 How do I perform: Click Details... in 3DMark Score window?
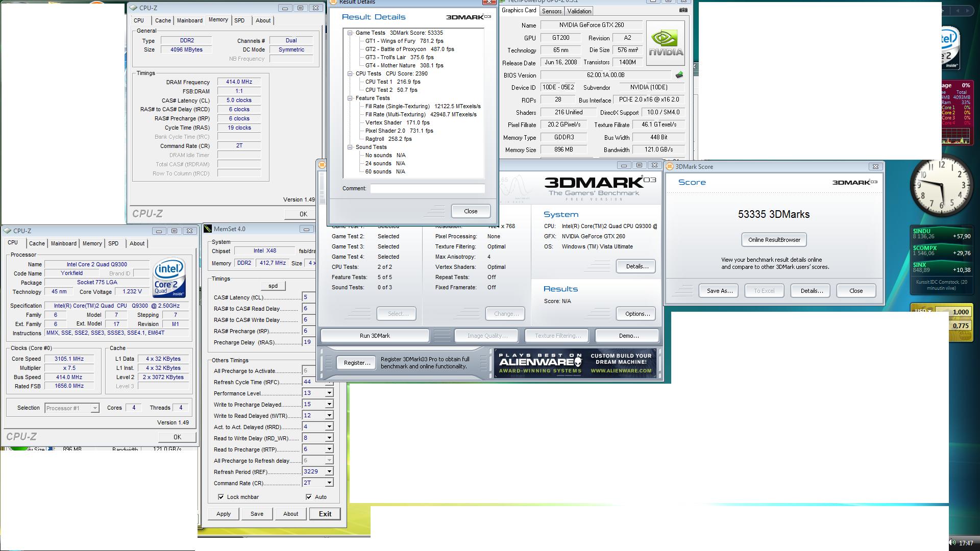click(812, 291)
